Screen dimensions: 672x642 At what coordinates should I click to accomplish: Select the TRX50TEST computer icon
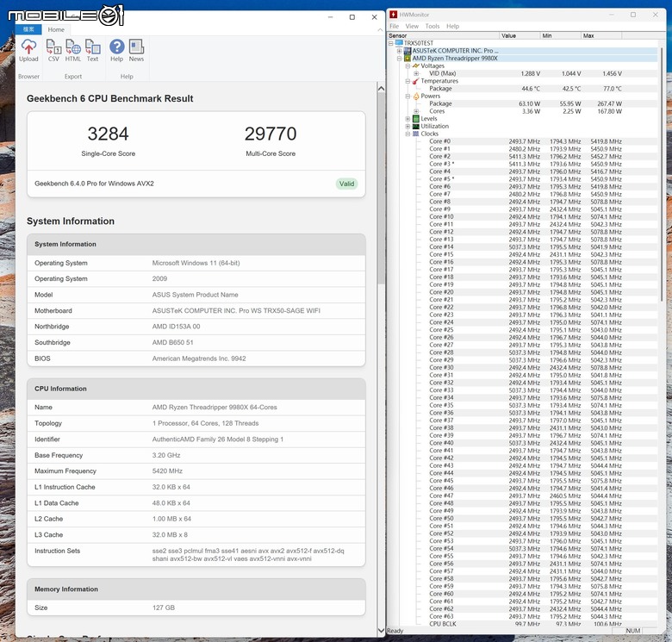(x=399, y=43)
